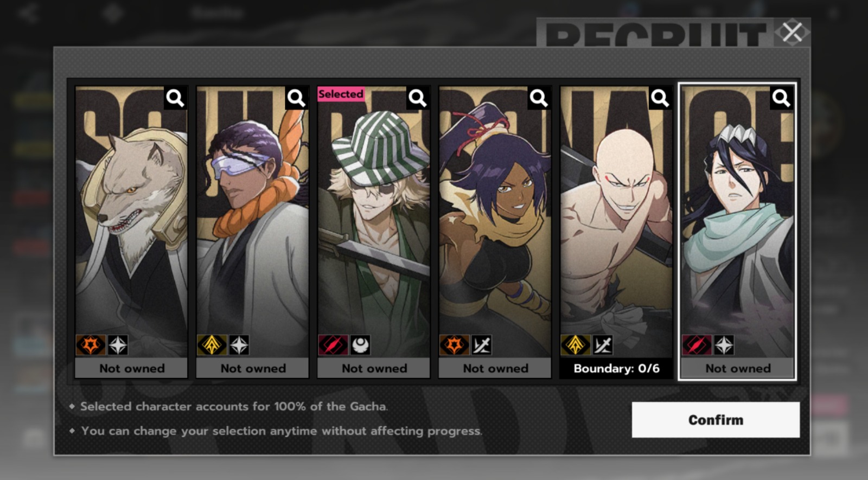The image size is (868, 480).
Task: Click the orange attribute icon on wolf card
Action: (90, 345)
